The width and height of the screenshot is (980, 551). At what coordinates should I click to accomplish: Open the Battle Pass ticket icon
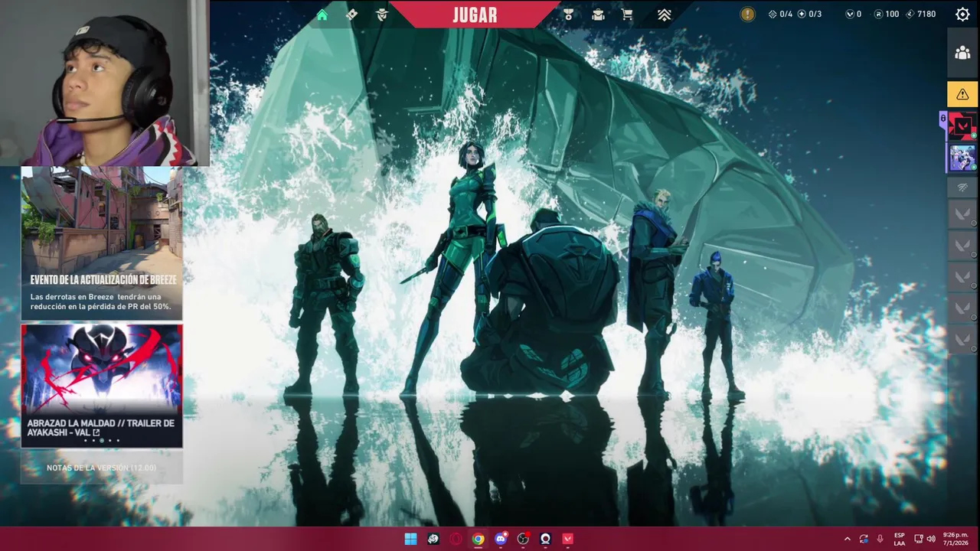point(351,15)
